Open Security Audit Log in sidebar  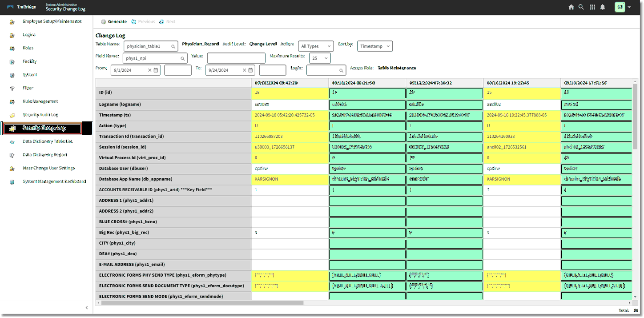(40, 115)
